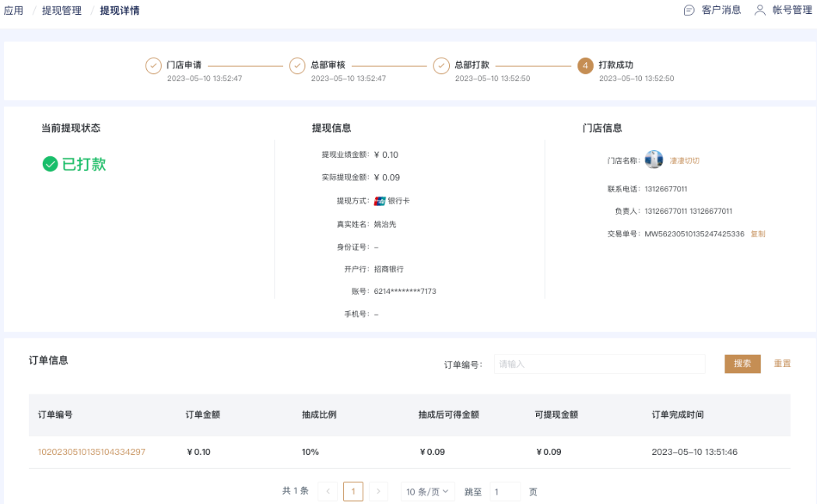Navigate to 应用 in breadcrumb
817x504 pixels.
pyautogui.click(x=13, y=11)
